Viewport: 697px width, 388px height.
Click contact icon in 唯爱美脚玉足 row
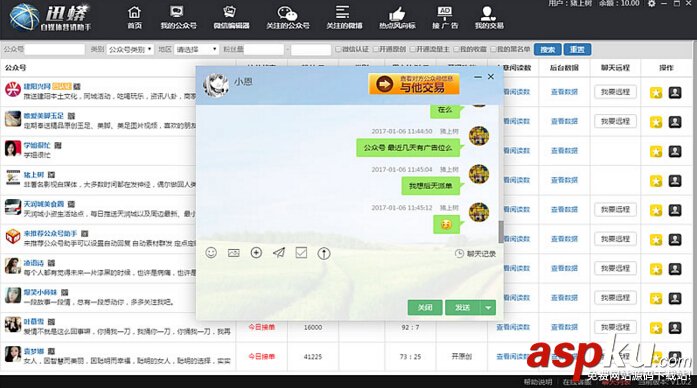[675, 121]
